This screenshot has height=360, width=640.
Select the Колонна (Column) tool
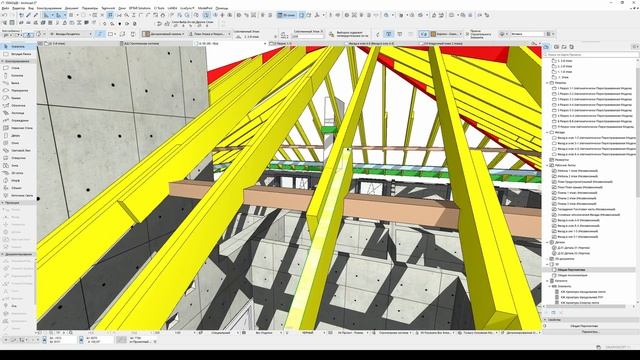pyautogui.click(x=18, y=76)
